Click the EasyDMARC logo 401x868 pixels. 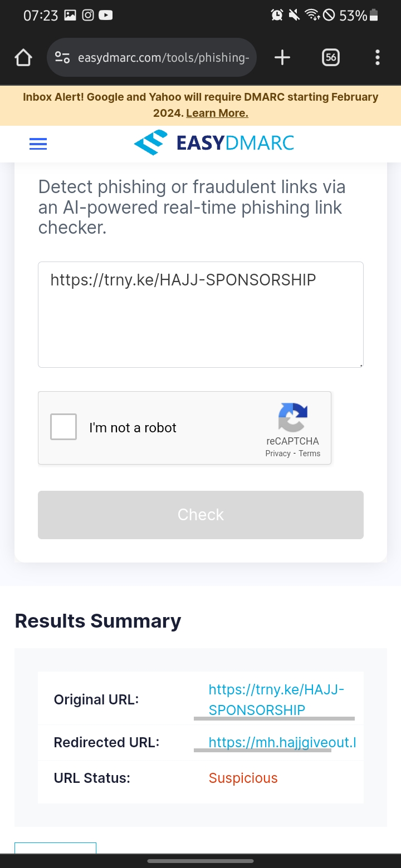[x=214, y=143]
